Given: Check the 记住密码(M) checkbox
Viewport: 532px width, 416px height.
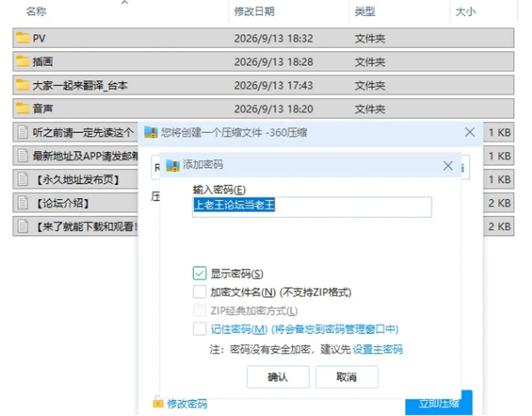Looking at the screenshot, I should 199,328.
